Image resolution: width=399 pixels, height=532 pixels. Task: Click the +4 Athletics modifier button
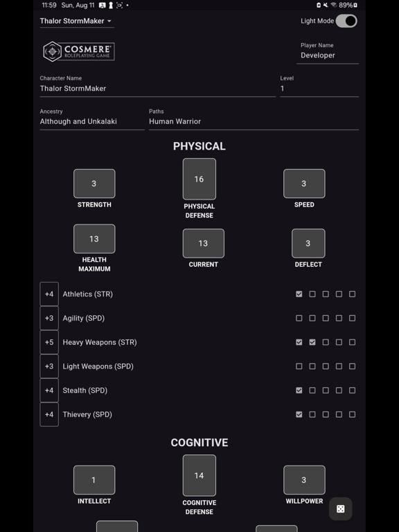click(x=49, y=294)
